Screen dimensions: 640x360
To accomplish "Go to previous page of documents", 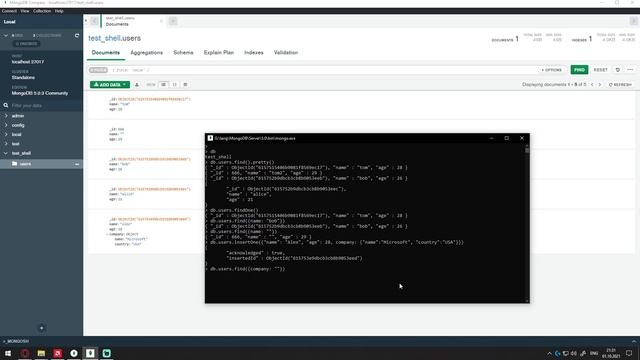I will click(x=592, y=84).
